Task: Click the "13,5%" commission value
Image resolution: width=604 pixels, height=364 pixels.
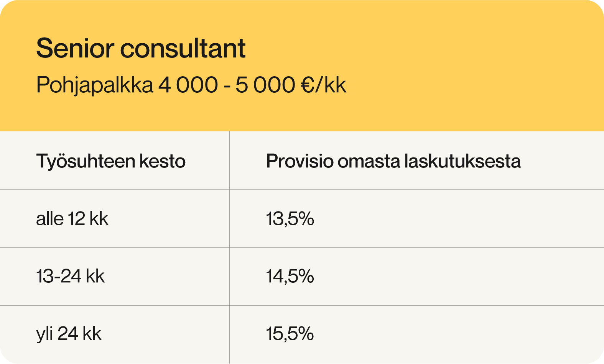Action: pos(290,219)
